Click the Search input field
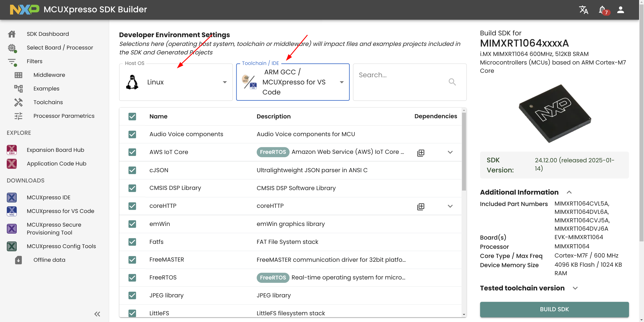This screenshot has width=644, height=322. pyautogui.click(x=409, y=82)
